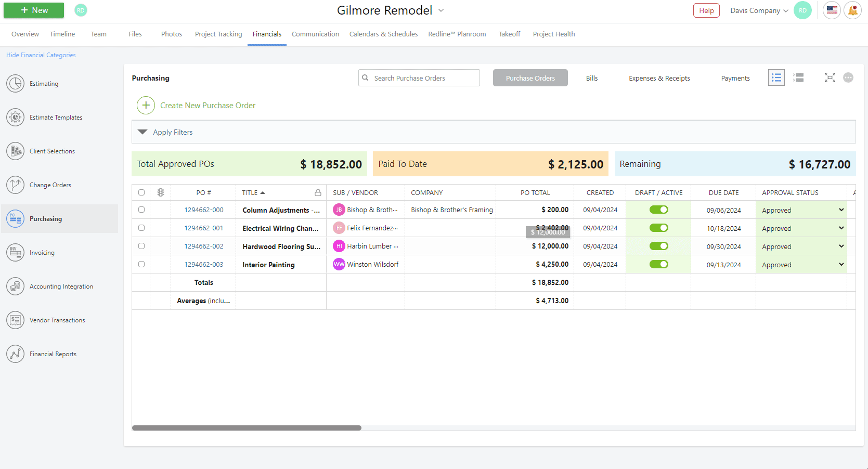Open PO number 1294662-003 link
The width and height of the screenshot is (868, 469).
204,265
